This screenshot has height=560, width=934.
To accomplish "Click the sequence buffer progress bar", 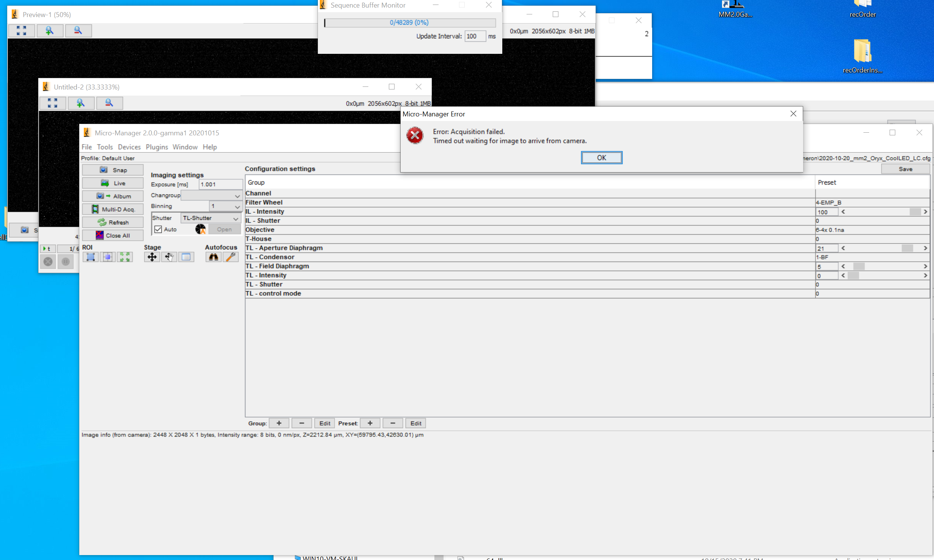I will (410, 23).
